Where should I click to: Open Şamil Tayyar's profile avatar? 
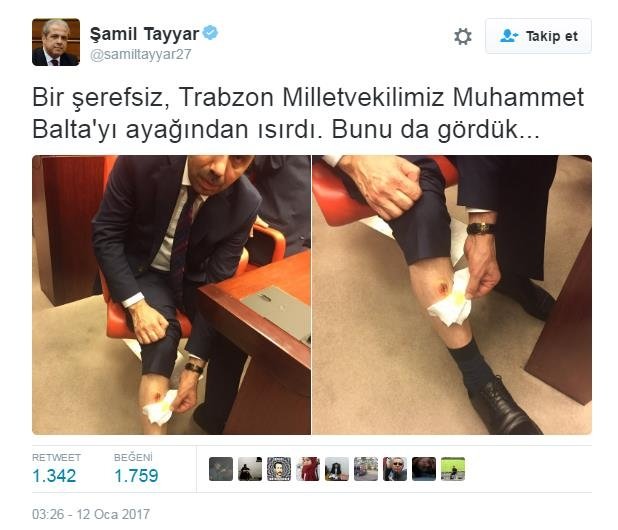pos(56,42)
